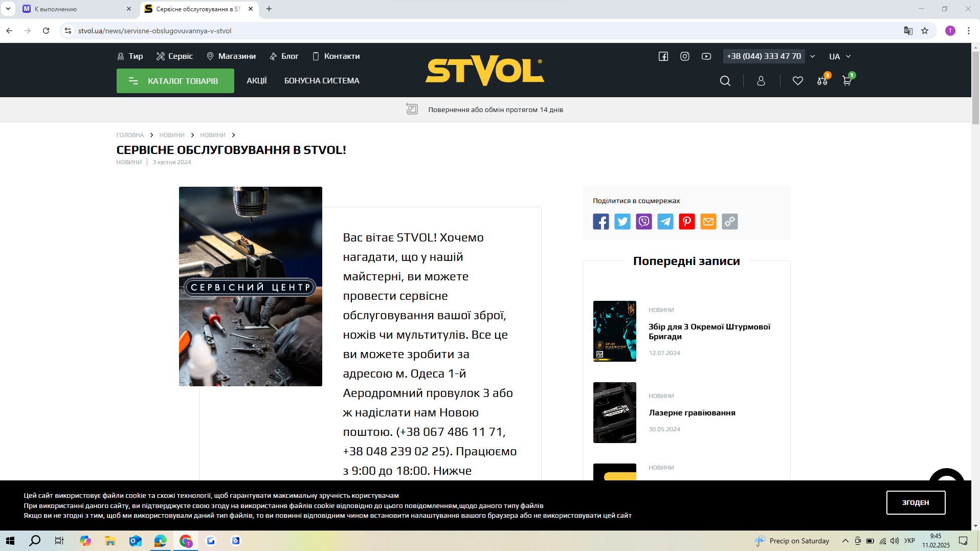
Task: Open the Windows Start menu
Action: [x=10, y=541]
